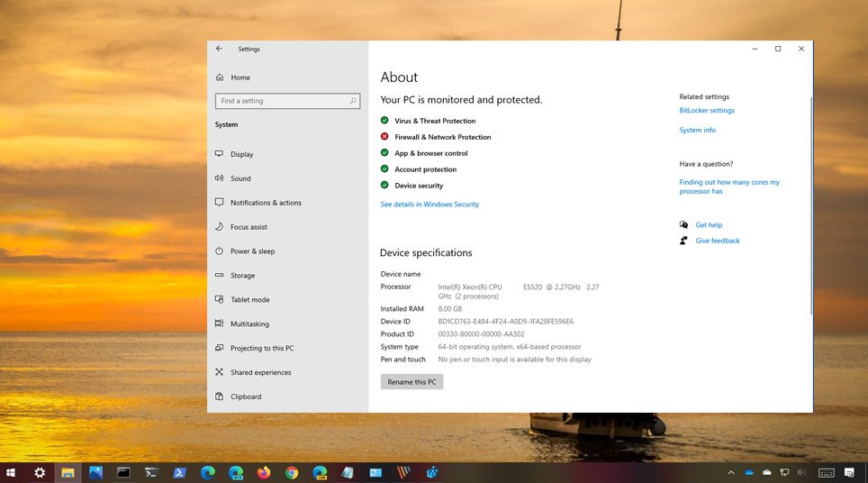Click the Give feedback icon

(x=684, y=241)
